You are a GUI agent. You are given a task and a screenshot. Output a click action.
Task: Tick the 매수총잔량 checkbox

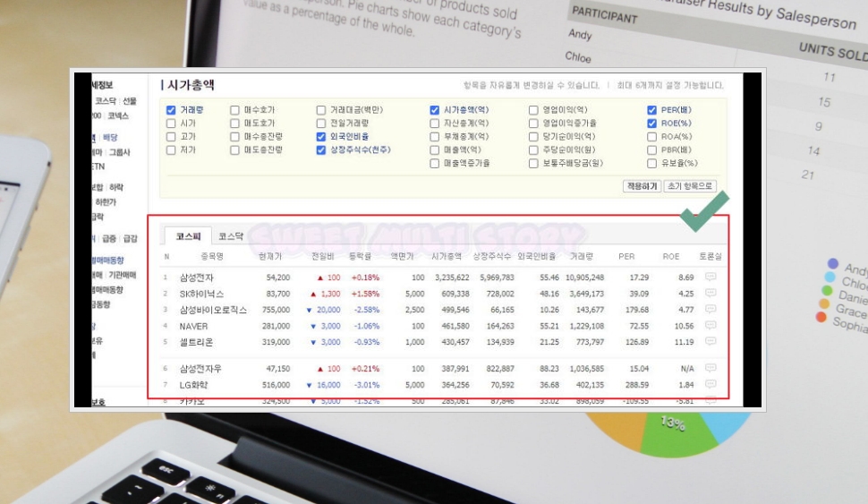tap(234, 137)
